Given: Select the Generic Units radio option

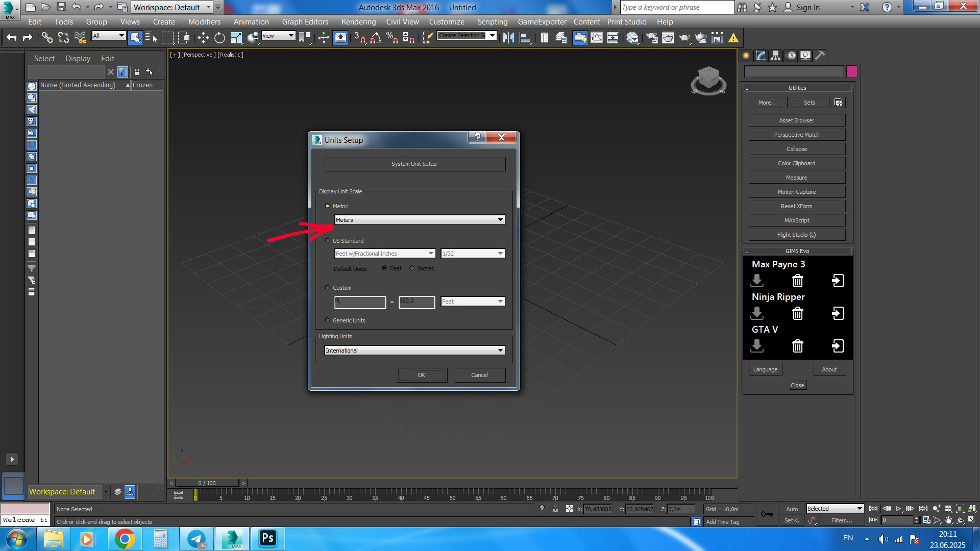Looking at the screenshot, I should tap(328, 320).
